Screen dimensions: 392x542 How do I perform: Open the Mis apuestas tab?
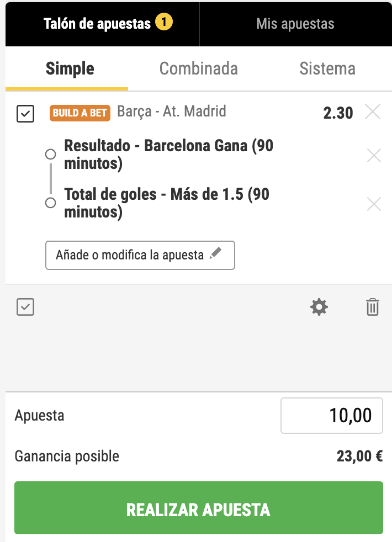point(295,24)
